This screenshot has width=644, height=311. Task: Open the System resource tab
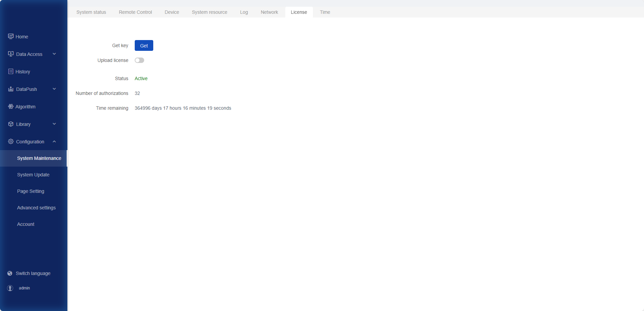point(209,12)
